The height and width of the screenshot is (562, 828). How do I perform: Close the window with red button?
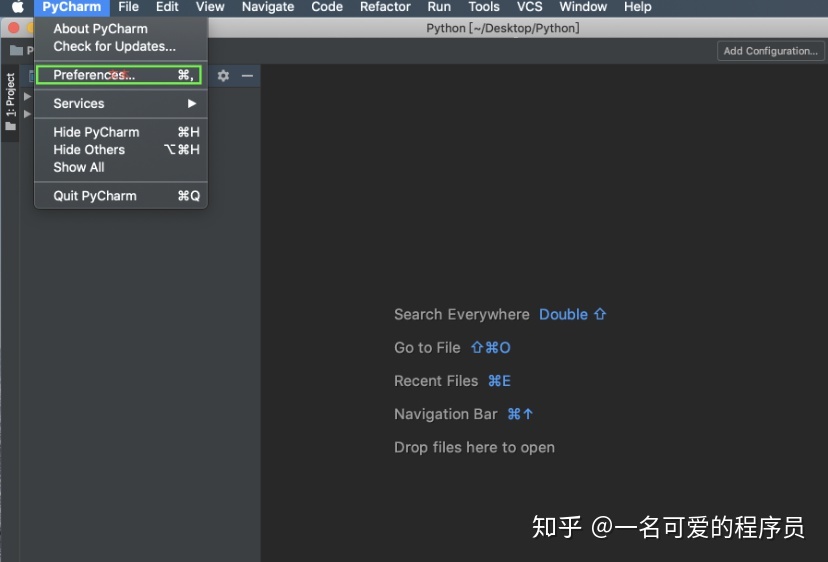coord(14,27)
